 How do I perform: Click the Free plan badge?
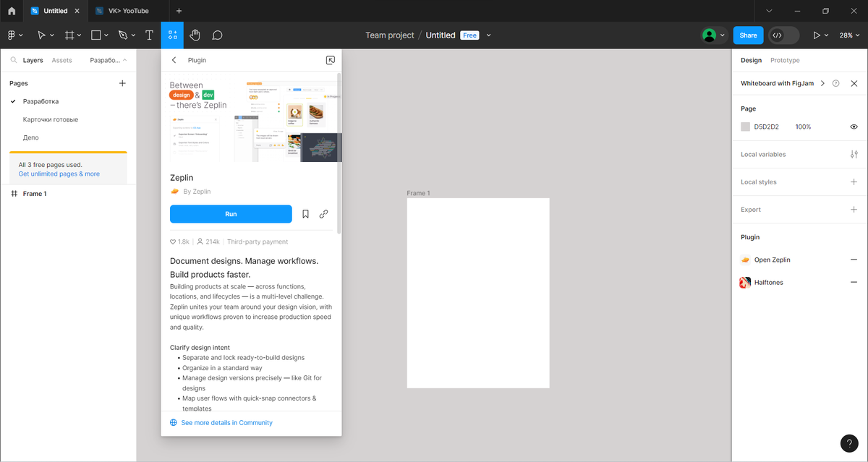point(469,35)
